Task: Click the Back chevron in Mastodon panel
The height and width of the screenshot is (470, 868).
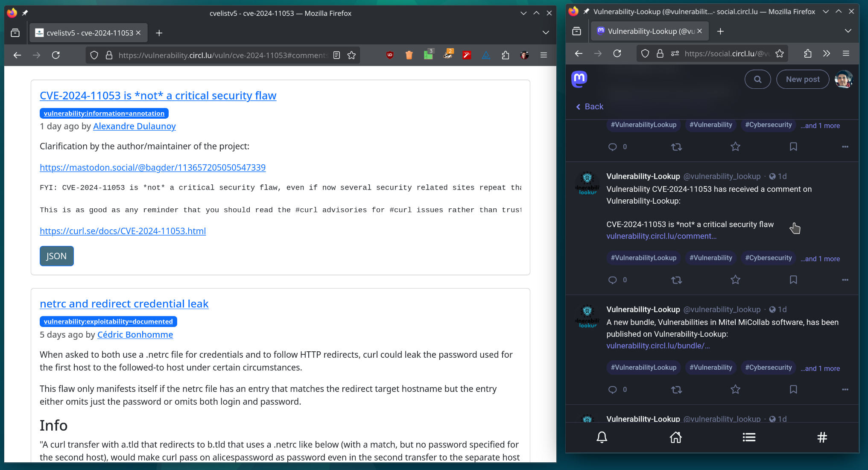Action: (579, 106)
